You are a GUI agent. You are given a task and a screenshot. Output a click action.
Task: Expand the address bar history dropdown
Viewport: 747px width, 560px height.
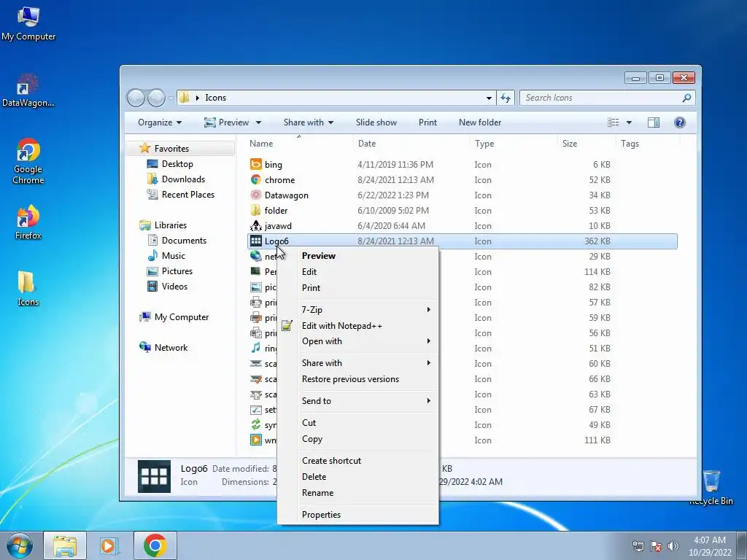tap(489, 98)
